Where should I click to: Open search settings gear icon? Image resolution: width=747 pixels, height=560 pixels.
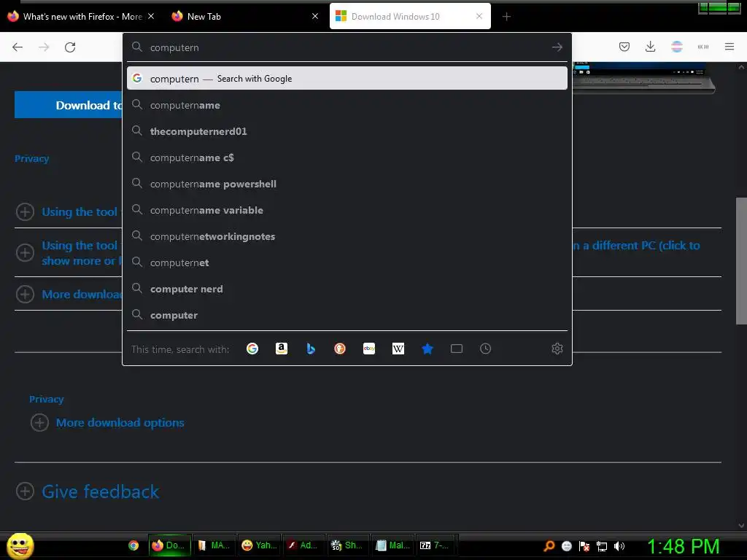click(557, 349)
